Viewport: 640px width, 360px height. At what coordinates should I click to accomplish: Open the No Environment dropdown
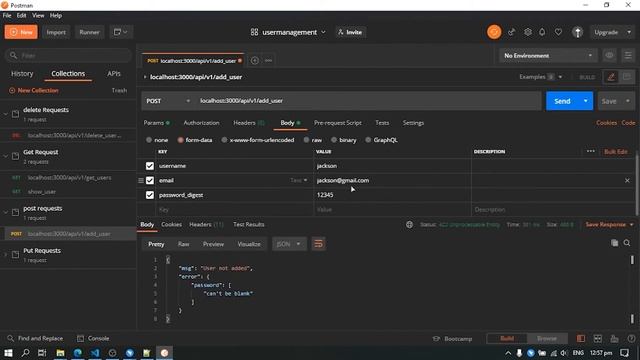click(548, 56)
